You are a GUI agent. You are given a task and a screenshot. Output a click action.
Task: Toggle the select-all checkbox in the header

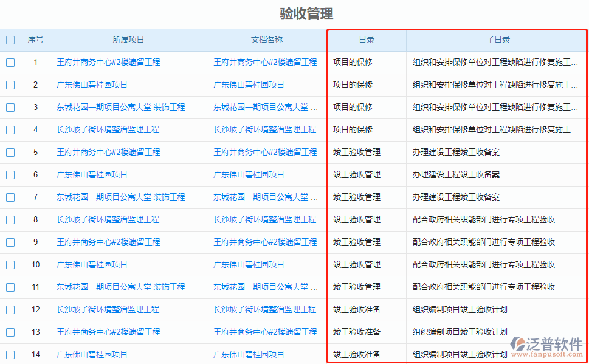click(10, 39)
